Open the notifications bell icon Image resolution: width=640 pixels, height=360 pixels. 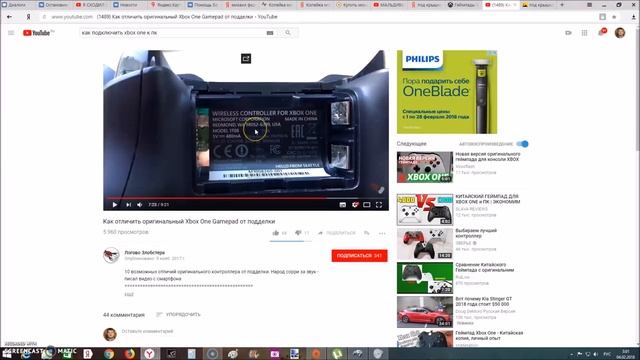point(602,32)
